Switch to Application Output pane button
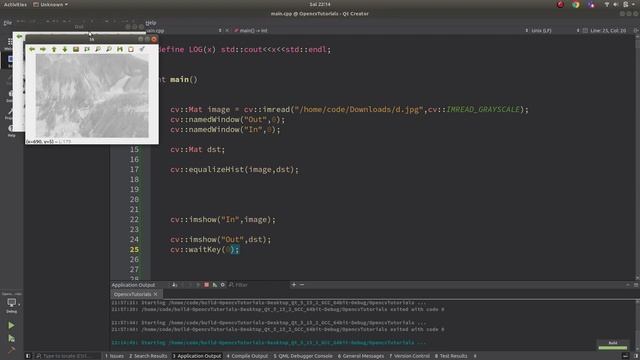 (197, 356)
